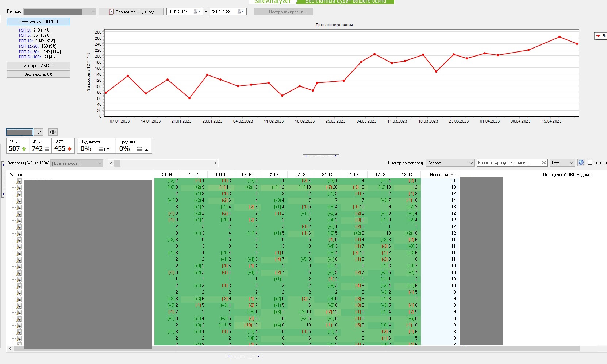Select the '(-10) 16' table cell
This screenshot has height=364, width=607.
coord(247,325)
